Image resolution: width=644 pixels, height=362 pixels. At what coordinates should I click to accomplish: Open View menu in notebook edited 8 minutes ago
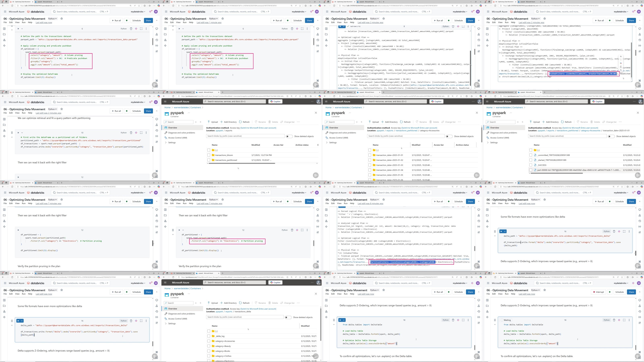(339, 203)
